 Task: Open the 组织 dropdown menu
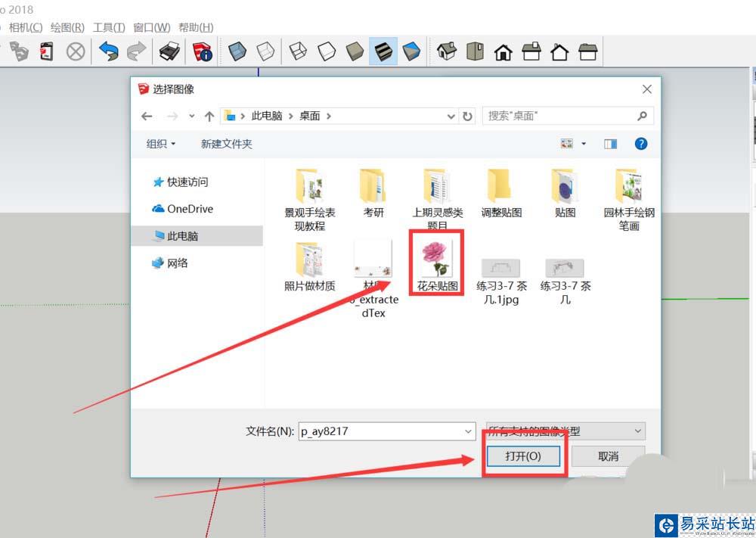click(x=160, y=144)
